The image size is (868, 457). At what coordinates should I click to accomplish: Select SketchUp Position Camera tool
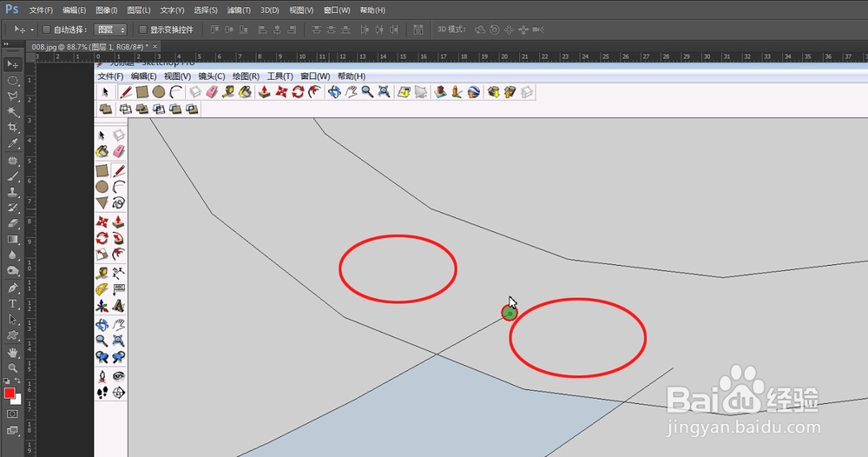click(102, 377)
